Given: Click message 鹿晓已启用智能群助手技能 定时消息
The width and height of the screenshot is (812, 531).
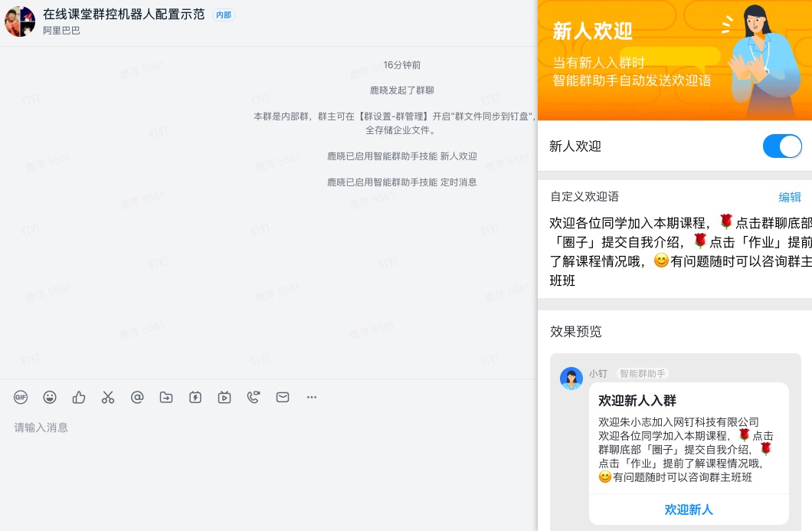Looking at the screenshot, I should [402, 182].
